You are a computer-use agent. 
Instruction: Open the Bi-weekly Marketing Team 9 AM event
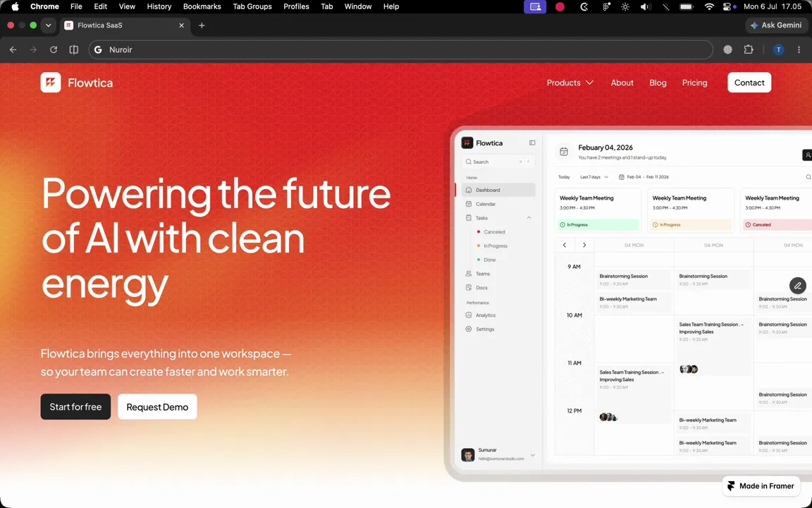pos(634,302)
